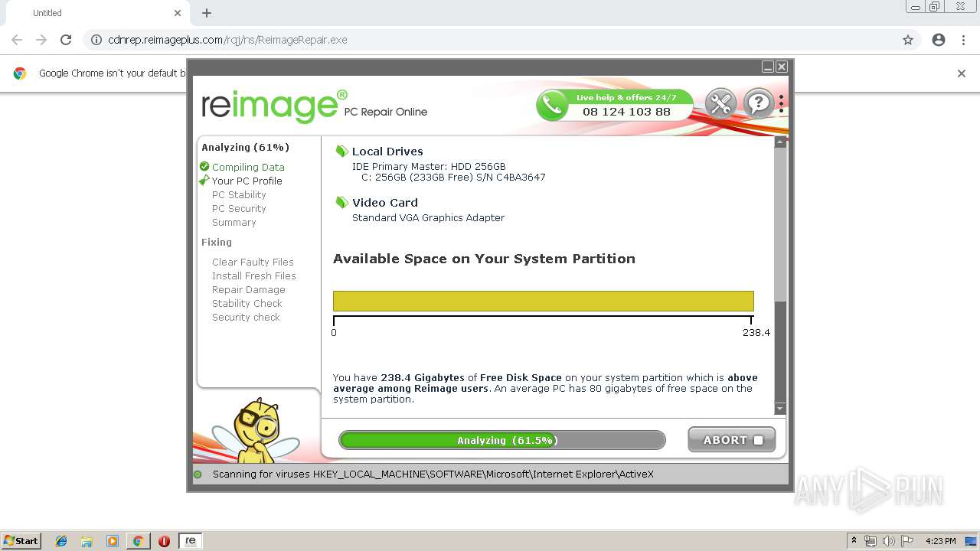980x551 pixels.
Task: Go forward in Chrome
Action: (x=41, y=40)
